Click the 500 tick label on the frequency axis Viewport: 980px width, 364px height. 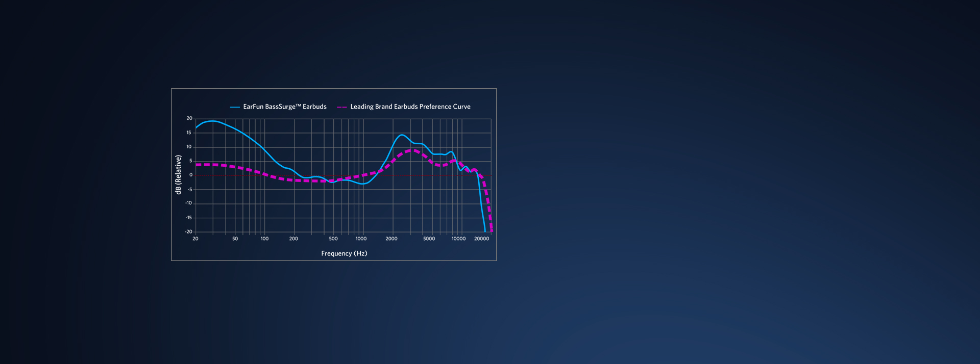coord(333,239)
